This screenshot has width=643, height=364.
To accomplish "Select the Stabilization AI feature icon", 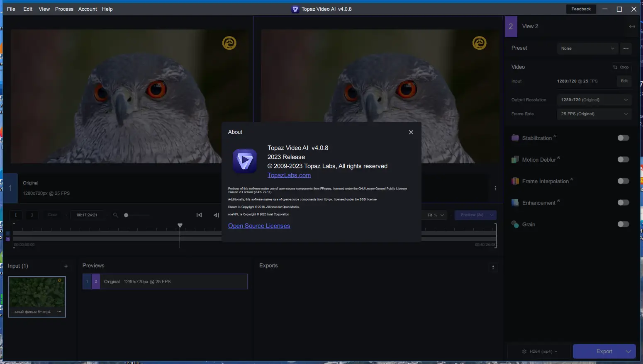I will click(515, 138).
